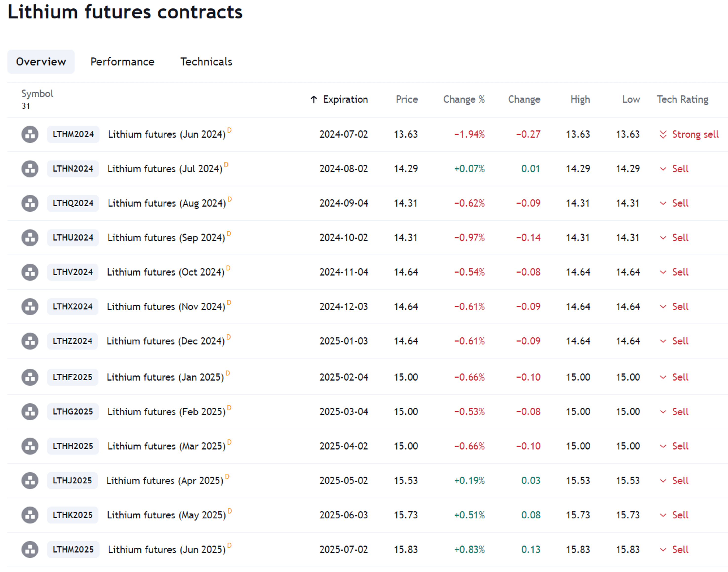This screenshot has height=572, width=728.
Task: Select the Overview tab
Action: [41, 62]
